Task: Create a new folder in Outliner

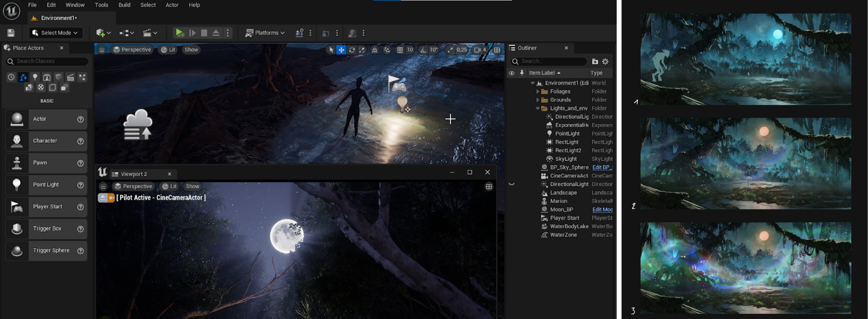Action: pos(595,61)
